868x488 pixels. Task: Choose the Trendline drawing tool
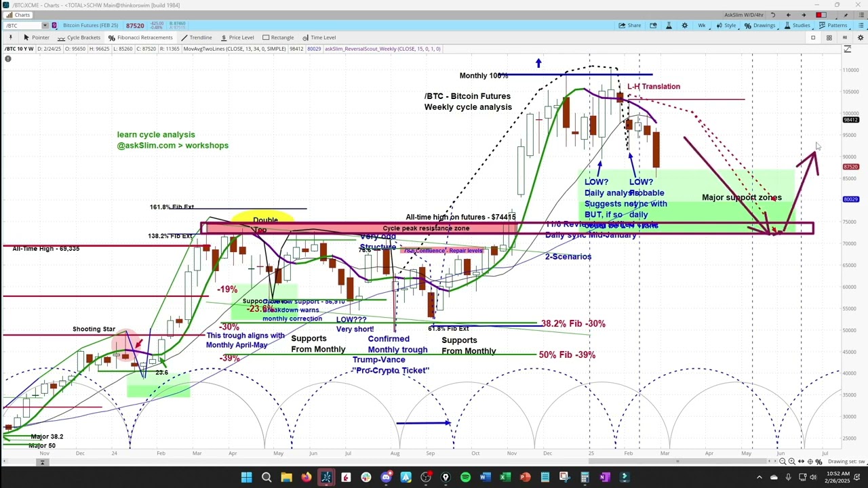(x=196, y=37)
